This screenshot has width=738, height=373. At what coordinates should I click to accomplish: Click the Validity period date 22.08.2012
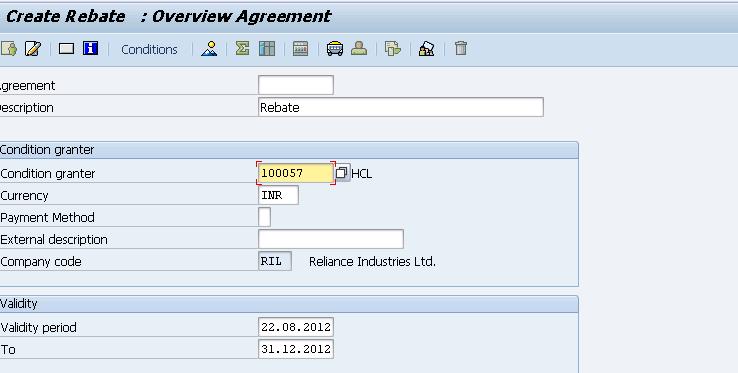[x=296, y=327]
